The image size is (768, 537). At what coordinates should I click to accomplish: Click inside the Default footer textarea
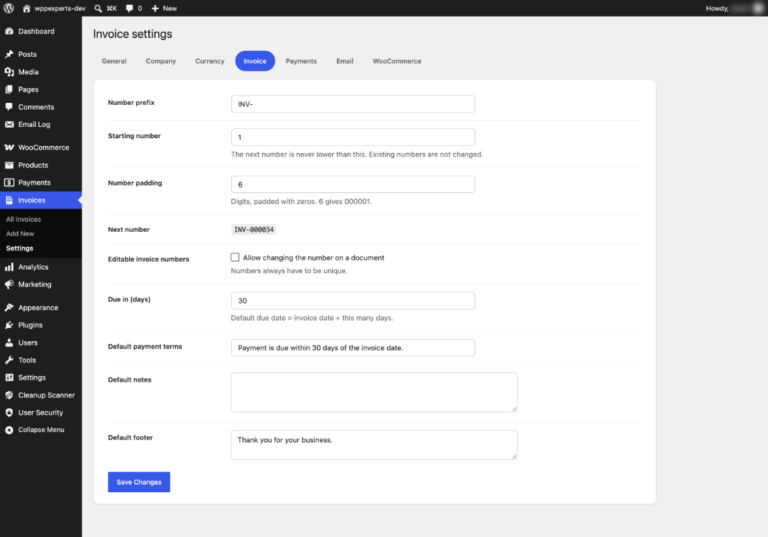point(374,445)
